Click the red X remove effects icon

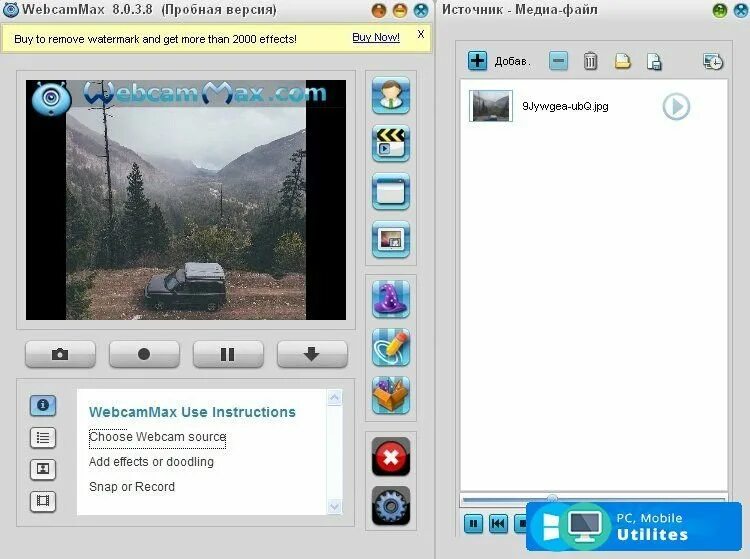pos(391,457)
